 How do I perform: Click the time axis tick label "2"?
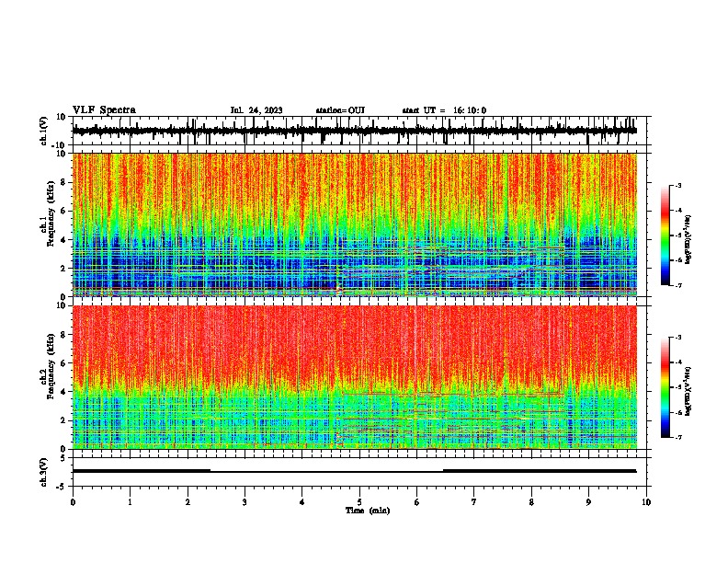coord(188,502)
